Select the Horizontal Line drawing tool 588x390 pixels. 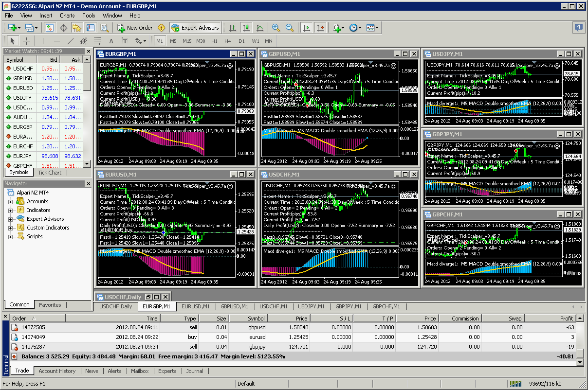coord(56,41)
